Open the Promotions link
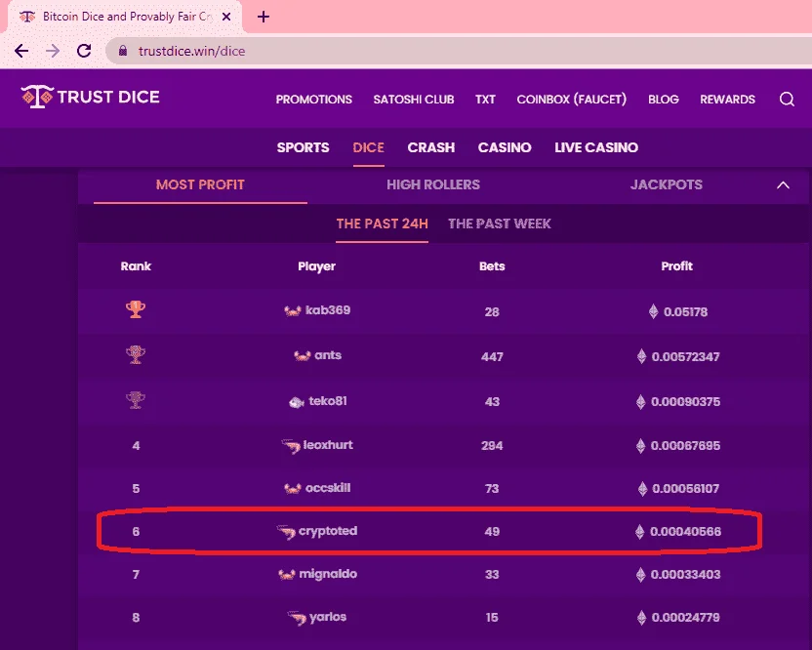 pyautogui.click(x=314, y=100)
